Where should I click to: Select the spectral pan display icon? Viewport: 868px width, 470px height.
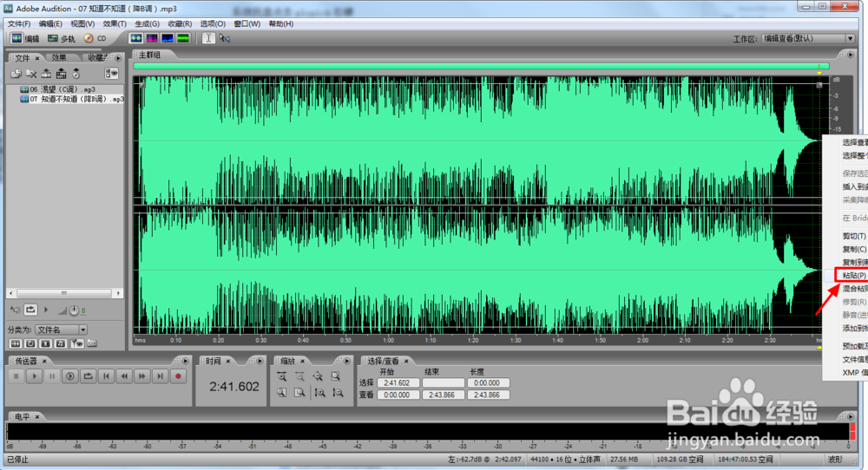168,38
